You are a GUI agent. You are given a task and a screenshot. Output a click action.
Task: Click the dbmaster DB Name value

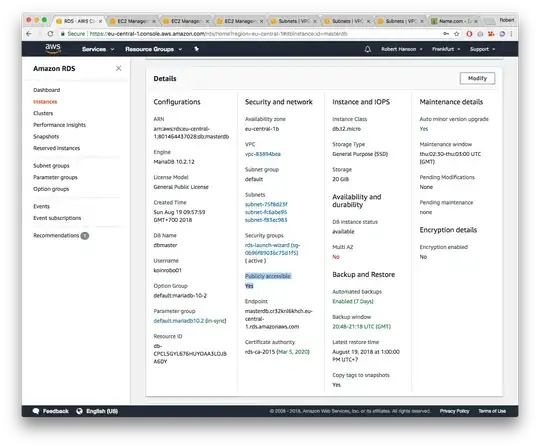click(165, 245)
